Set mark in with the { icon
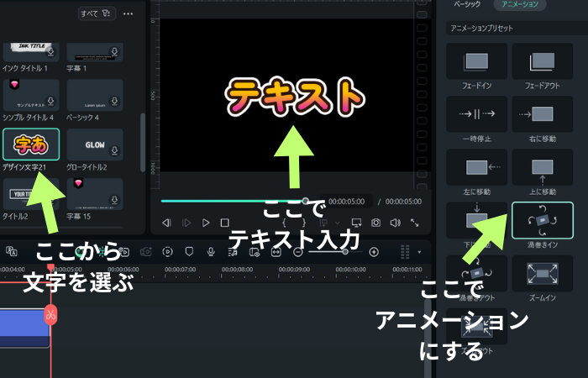Screen dimensions: 588x378 (x=284, y=223)
